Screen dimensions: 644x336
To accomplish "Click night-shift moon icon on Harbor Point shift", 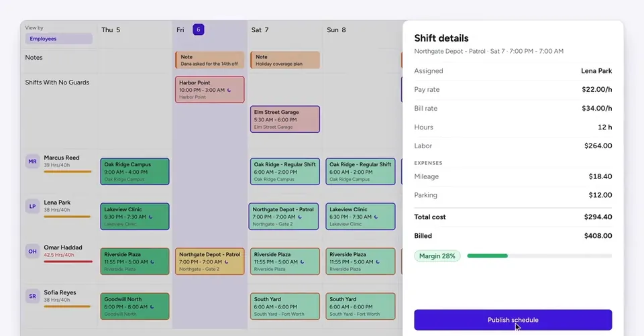I will click(229, 90).
